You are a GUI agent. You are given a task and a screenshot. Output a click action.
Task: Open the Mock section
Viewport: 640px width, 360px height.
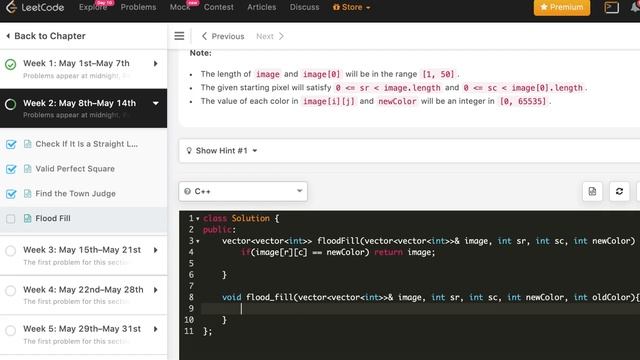(x=180, y=7)
